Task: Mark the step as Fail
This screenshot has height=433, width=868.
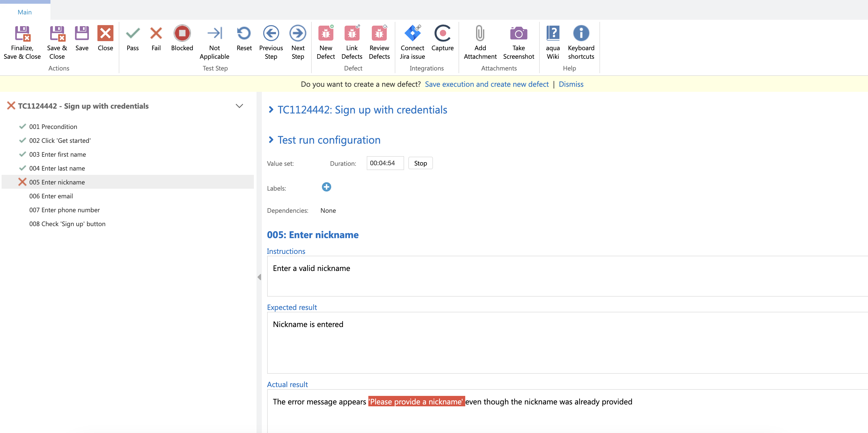Action: 156,33
